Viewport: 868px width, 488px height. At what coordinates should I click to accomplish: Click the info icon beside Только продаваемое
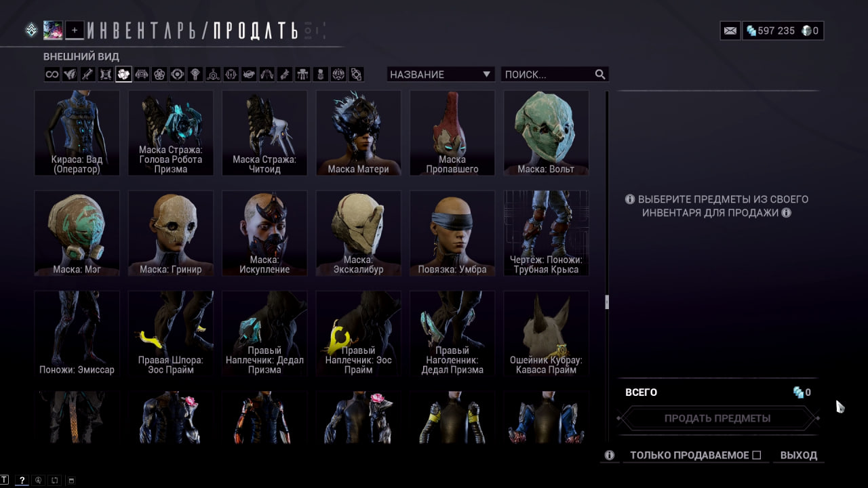coord(610,455)
